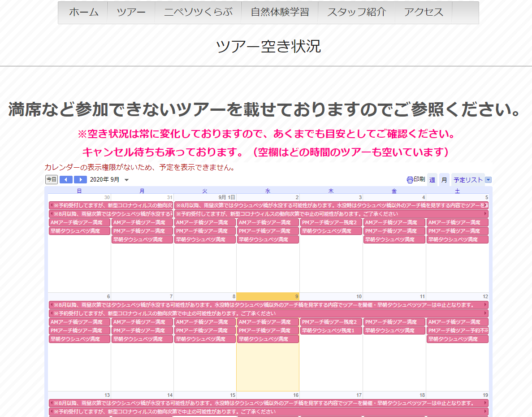
Task: Open ※8月以降 flooding notice banner in September 13 week
Action: pos(269,403)
